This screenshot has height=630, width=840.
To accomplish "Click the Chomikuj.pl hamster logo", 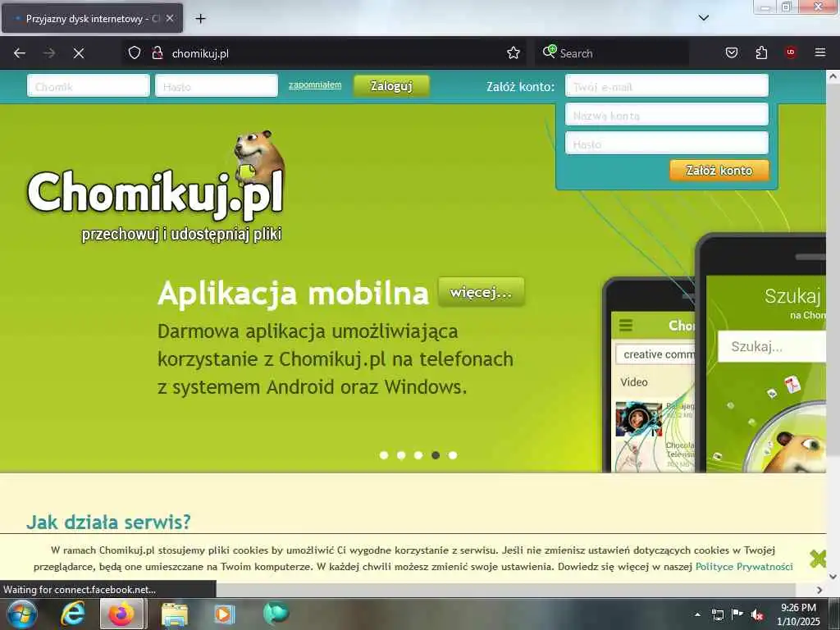I will 155,186.
